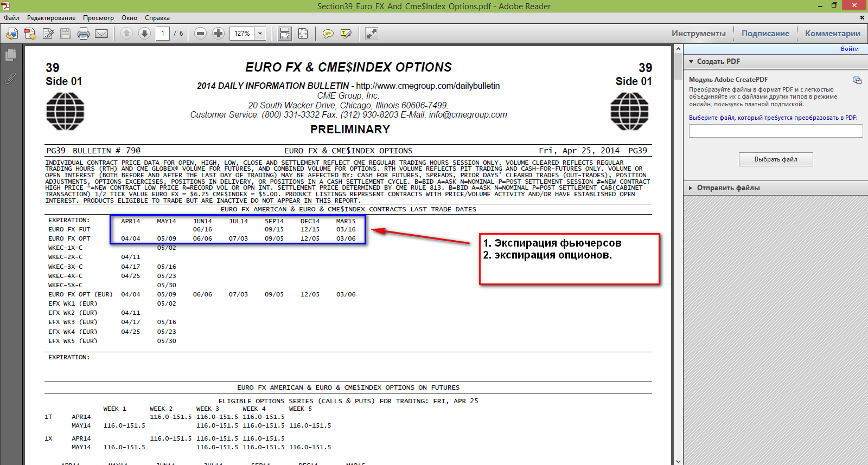The height and width of the screenshot is (465, 868).
Task: Click the 'JUN14' expiration column header
Action: point(202,221)
